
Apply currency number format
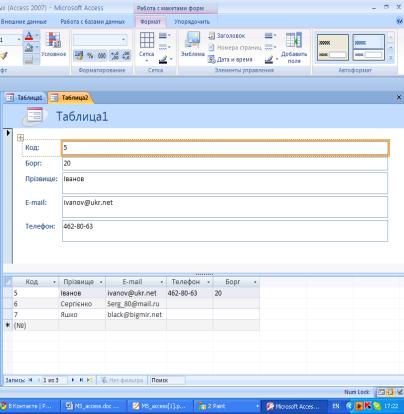(x=79, y=56)
